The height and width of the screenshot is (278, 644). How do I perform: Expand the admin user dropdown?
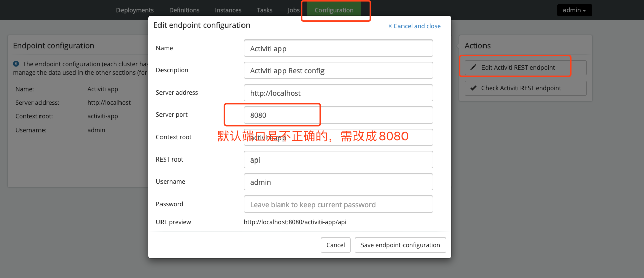tap(575, 10)
